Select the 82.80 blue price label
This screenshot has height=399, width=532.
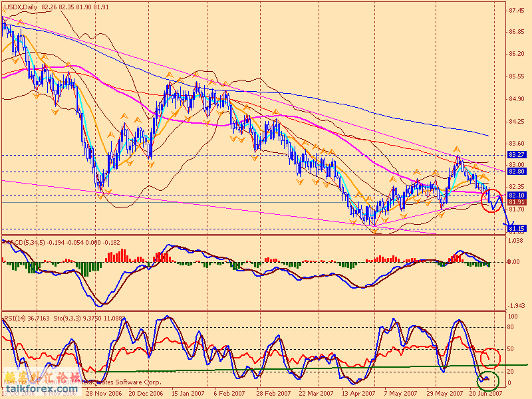(x=517, y=171)
